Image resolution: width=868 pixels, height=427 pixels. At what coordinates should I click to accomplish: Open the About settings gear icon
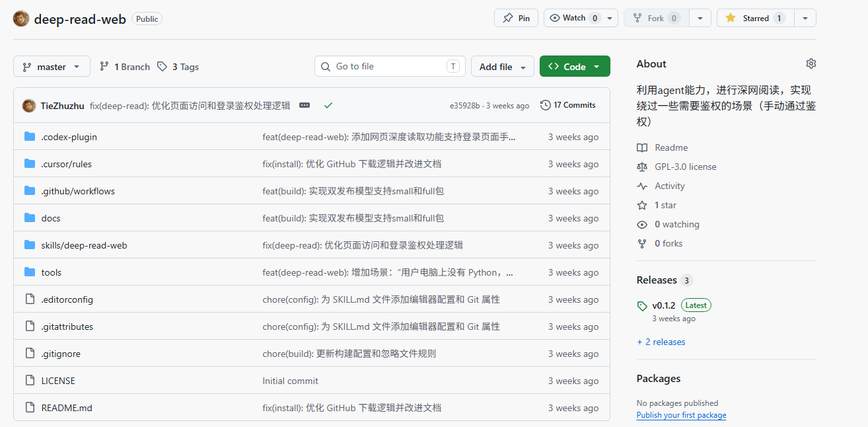[811, 63]
